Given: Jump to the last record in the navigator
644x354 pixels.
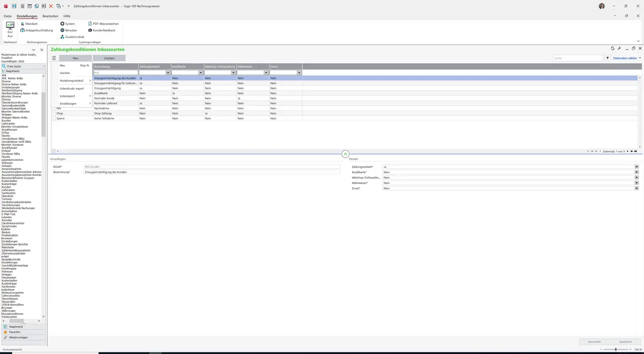Looking at the screenshot, I should coord(637,151).
